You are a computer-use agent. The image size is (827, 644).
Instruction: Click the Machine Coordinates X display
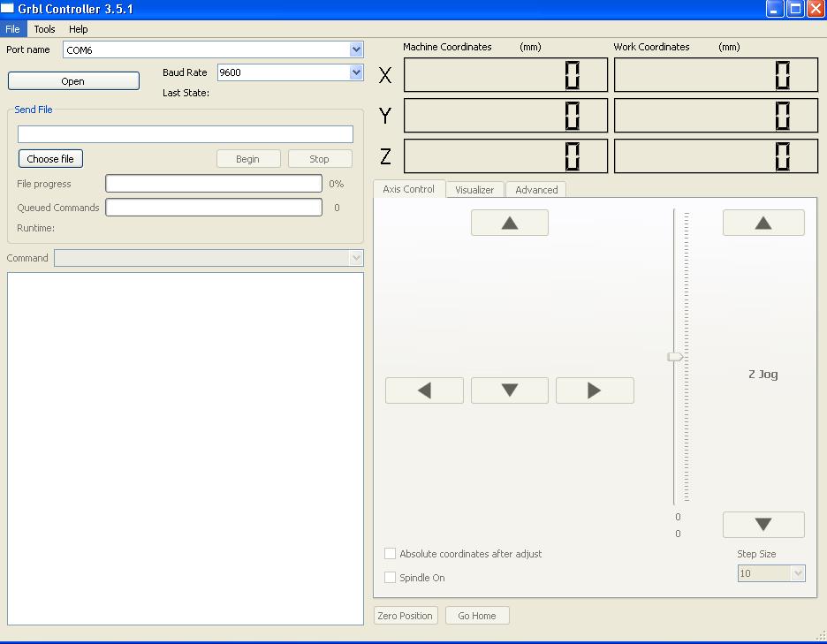[x=505, y=75]
